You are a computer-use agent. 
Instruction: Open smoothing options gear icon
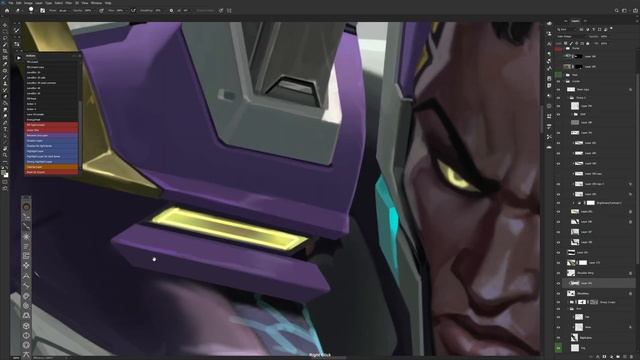[171, 10]
